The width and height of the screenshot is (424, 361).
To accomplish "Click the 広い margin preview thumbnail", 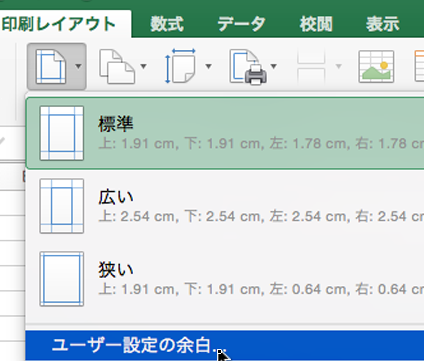I will 62,206.
